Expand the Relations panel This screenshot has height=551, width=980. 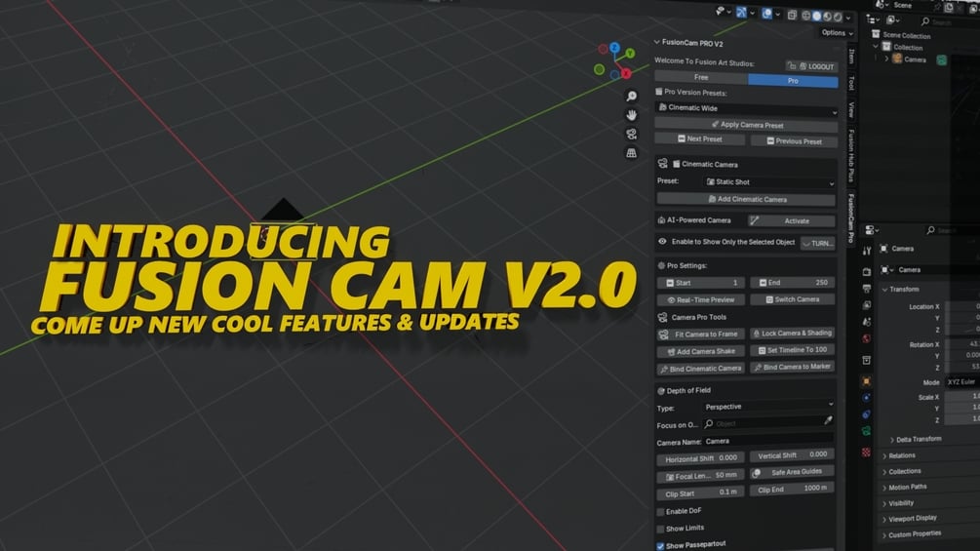(884, 456)
